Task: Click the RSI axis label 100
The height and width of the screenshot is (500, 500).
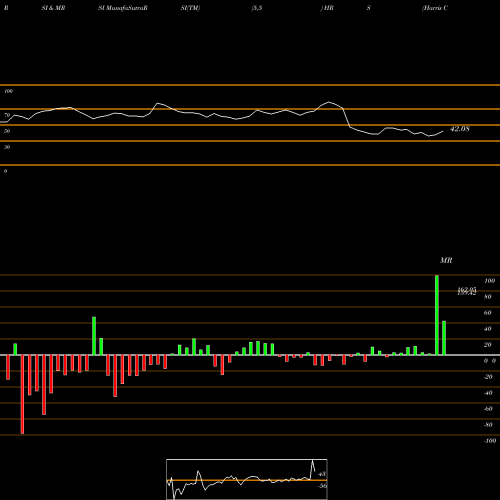Action: (8, 91)
